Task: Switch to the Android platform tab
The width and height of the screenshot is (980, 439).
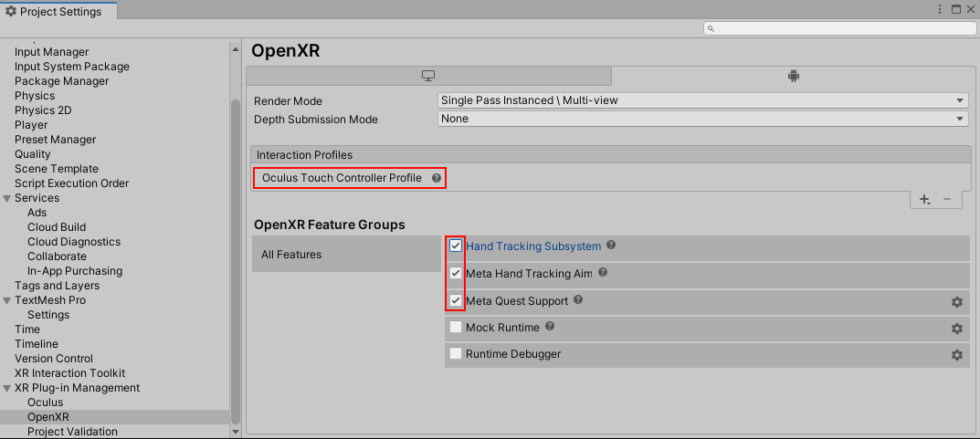Action: click(x=793, y=76)
